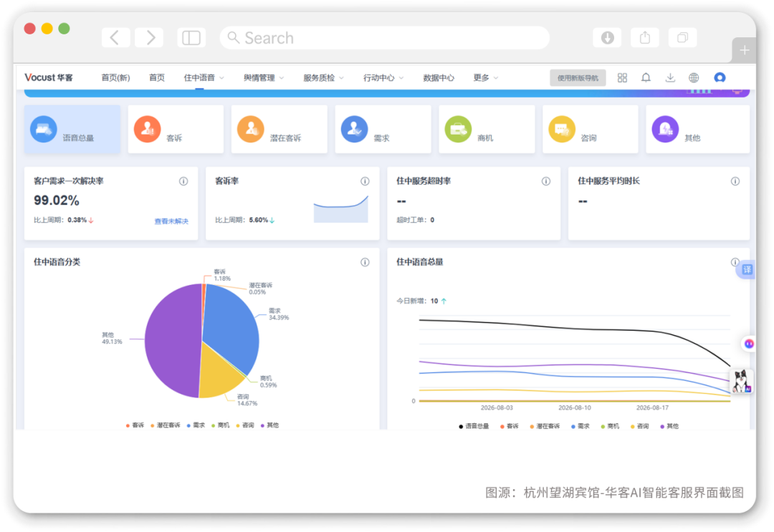This screenshot has height=532, width=774.
Task: Show info for 客户需求一次解决率
Action: (183, 181)
